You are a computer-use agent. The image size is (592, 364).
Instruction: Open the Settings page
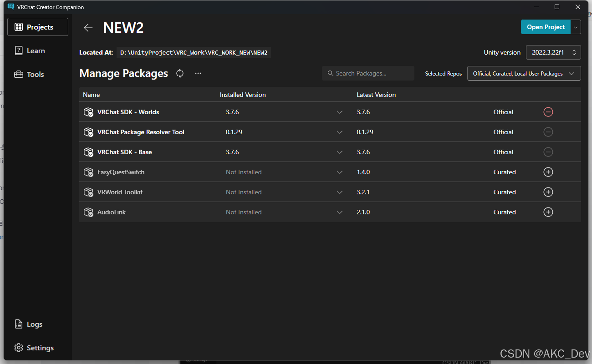pyautogui.click(x=38, y=348)
